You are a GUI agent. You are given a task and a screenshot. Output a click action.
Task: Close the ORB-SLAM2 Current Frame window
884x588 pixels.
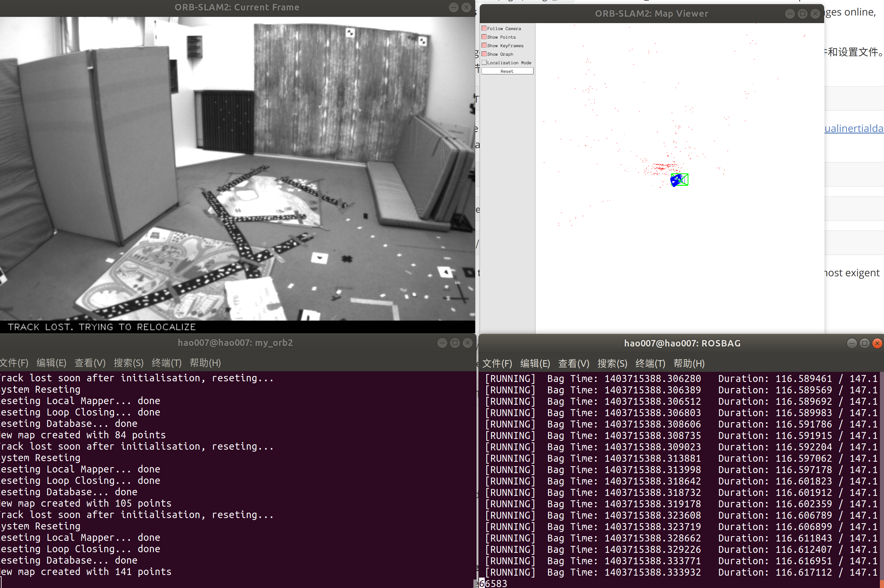(466, 8)
